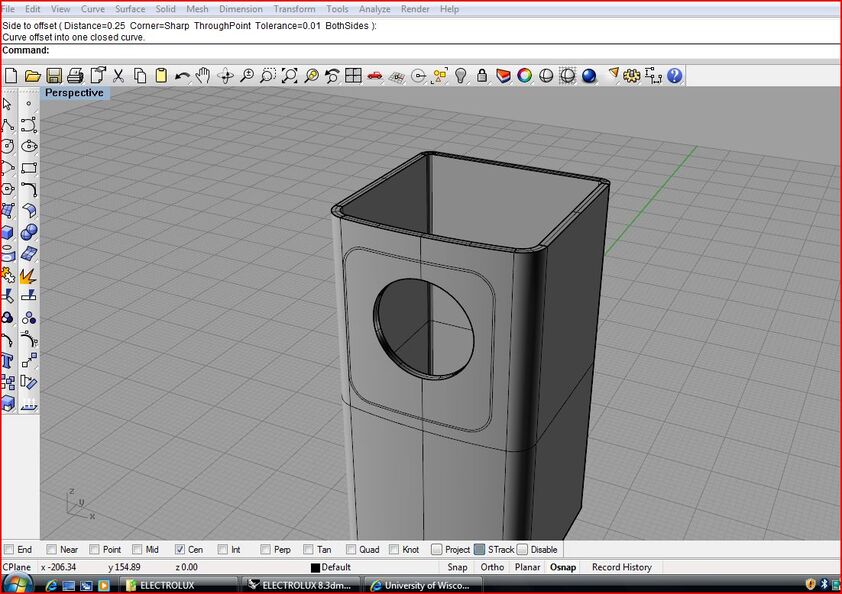Click the Cut scissors icon
The image size is (842, 594).
click(x=118, y=76)
